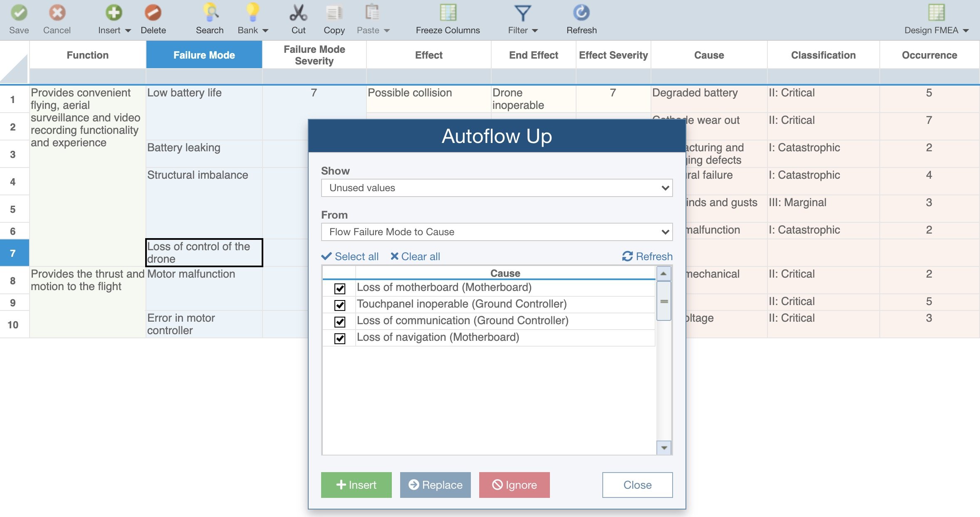Select the Failure Mode column header
The width and height of the screenshot is (980, 517).
[204, 54]
